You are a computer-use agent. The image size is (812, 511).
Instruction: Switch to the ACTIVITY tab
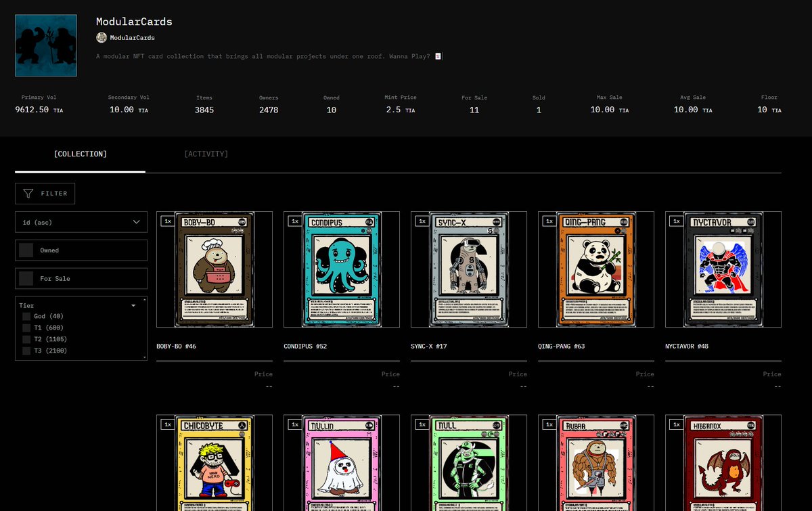pyautogui.click(x=206, y=154)
